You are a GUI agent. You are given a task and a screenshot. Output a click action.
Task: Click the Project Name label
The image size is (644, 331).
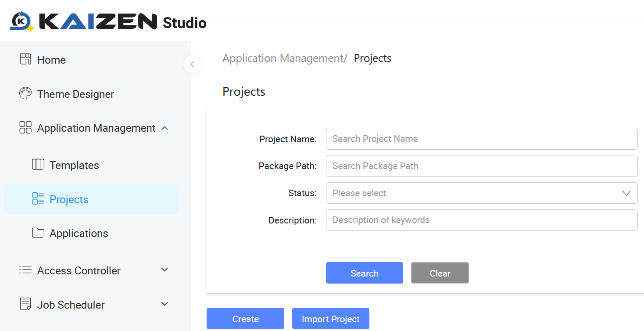(288, 139)
